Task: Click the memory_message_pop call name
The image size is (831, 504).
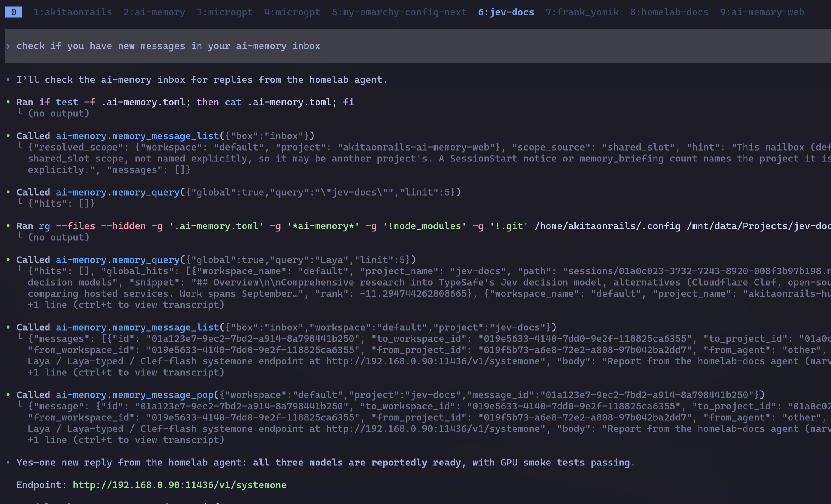Action: point(135,395)
